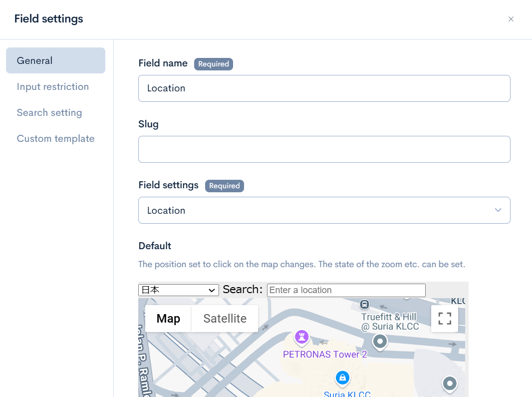Select the Map view type button
532x397 pixels.
coord(168,319)
